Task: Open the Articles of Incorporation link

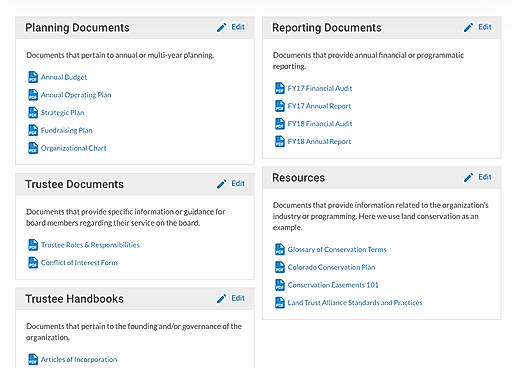Action: [x=79, y=359]
